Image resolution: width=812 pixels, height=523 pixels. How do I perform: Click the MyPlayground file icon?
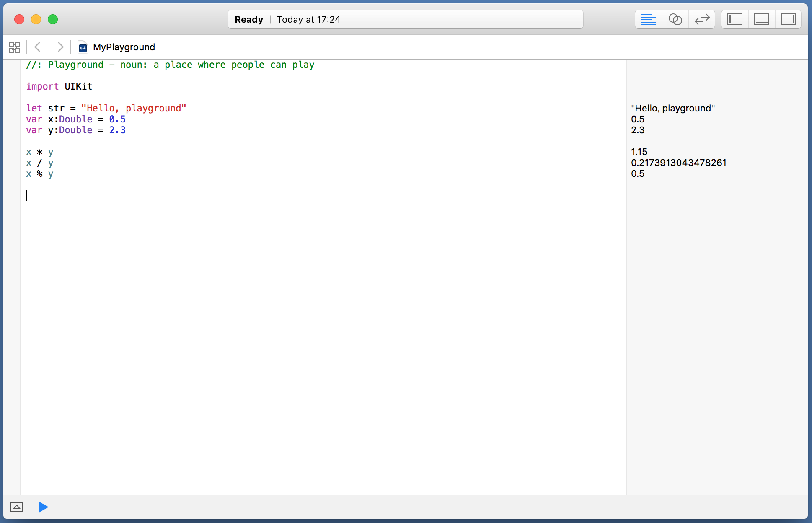click(83, 47)
